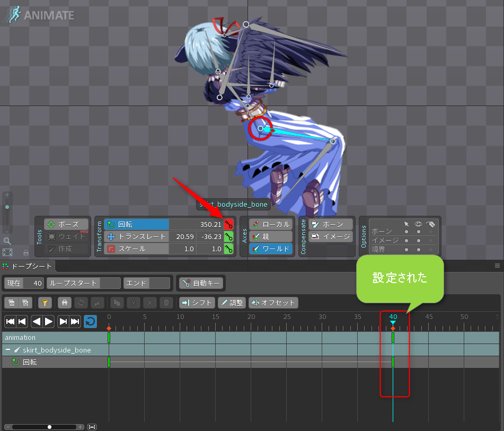This screenshot has height=431, width=504.
Task: Jump to last frame
Action: (x=75, y=321)
